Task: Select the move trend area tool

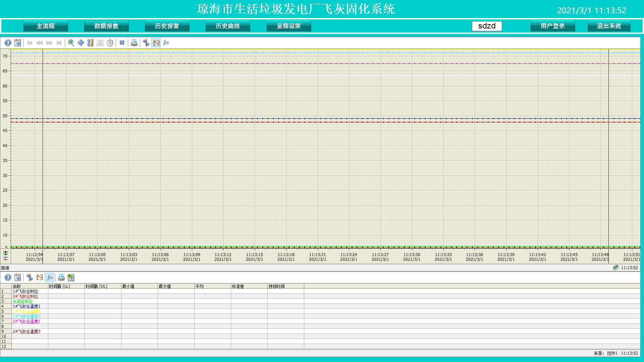Action: [x=81, y=43]
